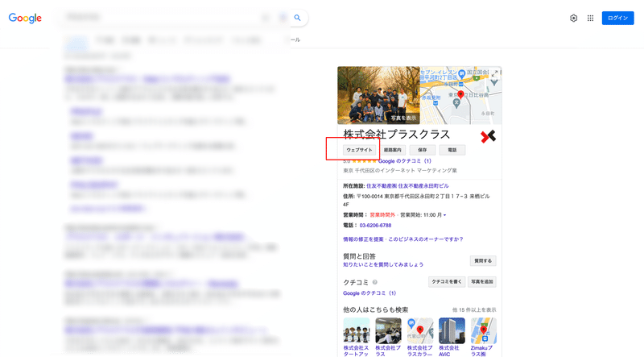Screen dimensions: 644x357
Task: Click the red map pin on the map
Action: (460, 95)
